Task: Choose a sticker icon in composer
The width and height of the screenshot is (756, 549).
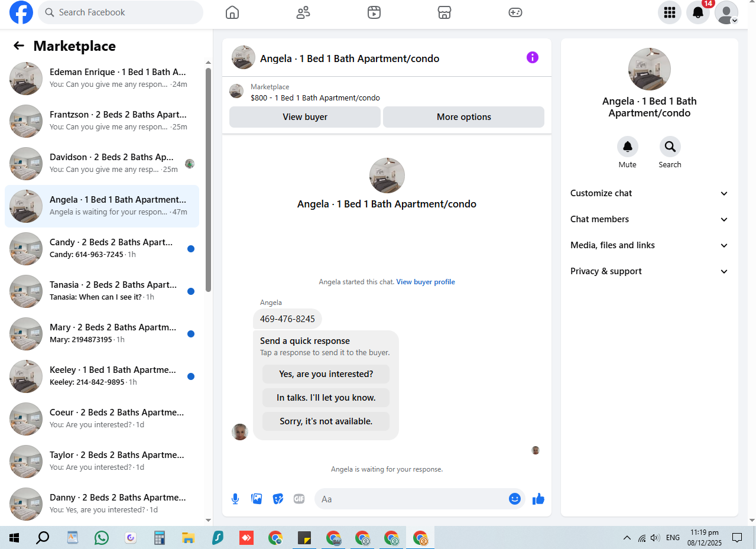Action: coord(278,499)
